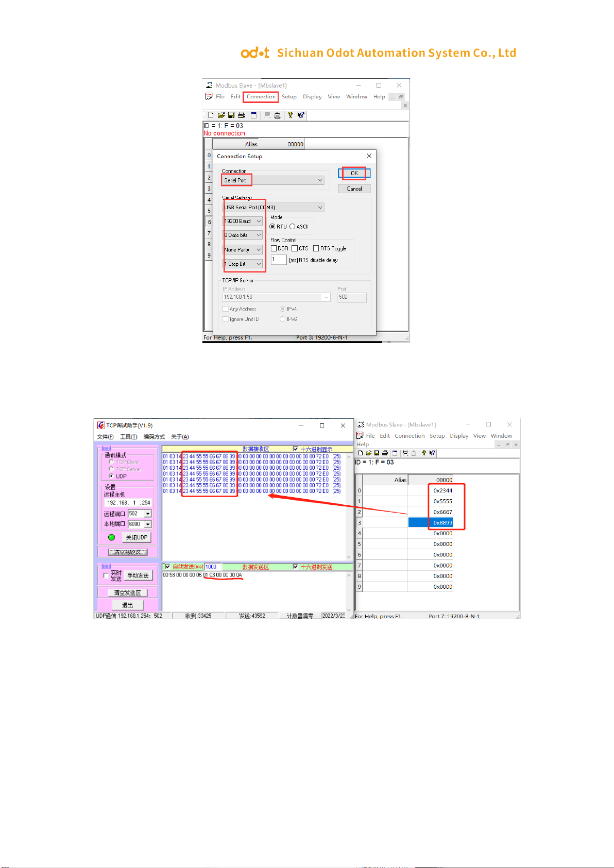Viewport: 614px width, 868px height.
Task: Open the 8 Data bits dropdown
Action: (243, 235)
